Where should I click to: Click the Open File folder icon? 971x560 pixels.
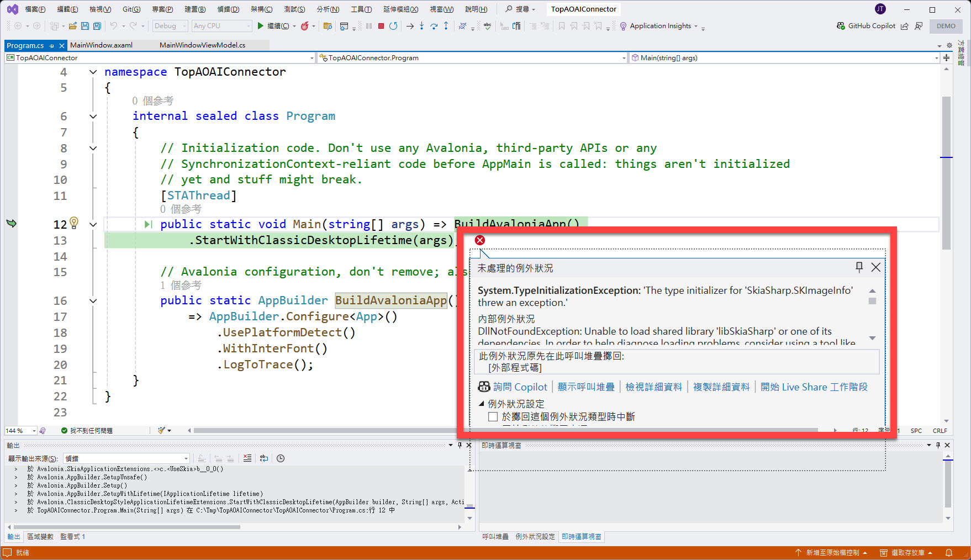[x=72, y=26]
